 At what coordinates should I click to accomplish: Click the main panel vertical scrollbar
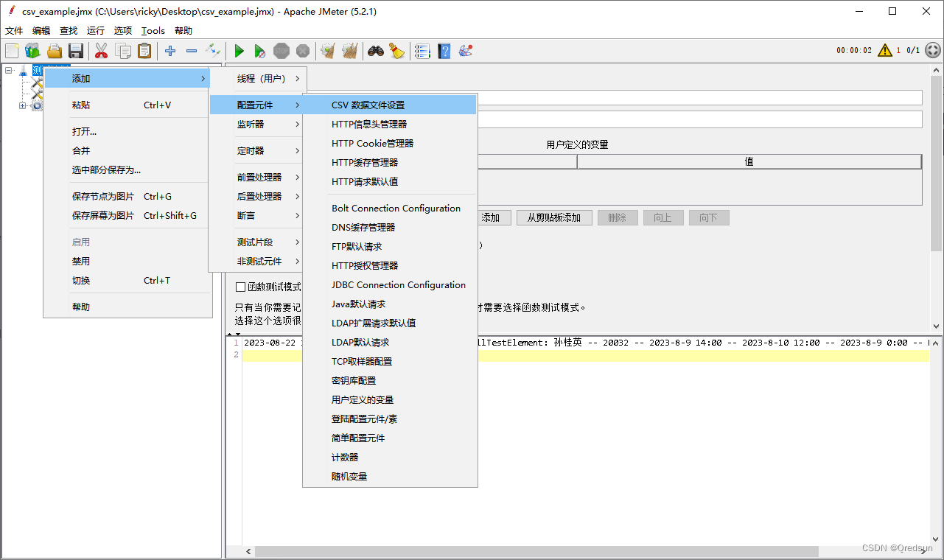[x=936, y=164]
